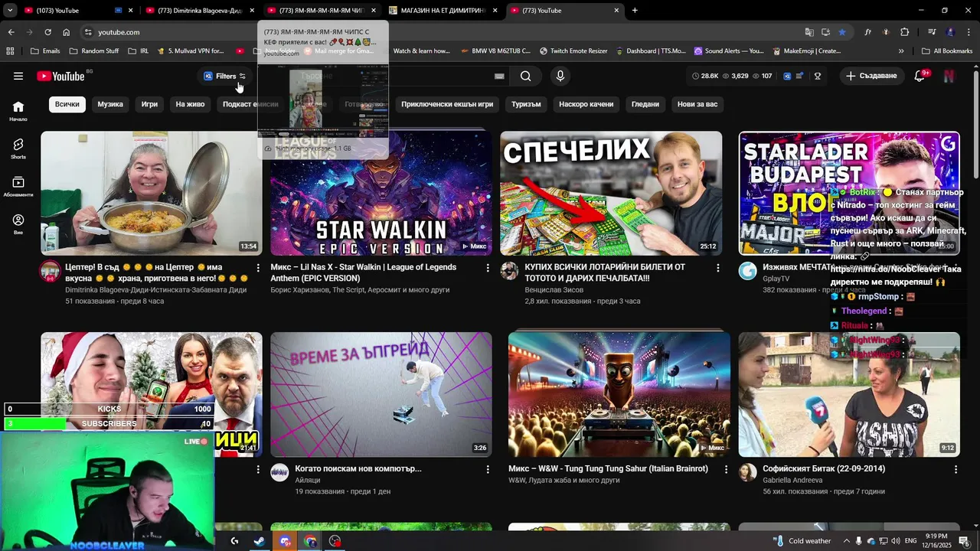Open the Shorts section in sidebar
980x551 pixels.
tap(18, 148)
